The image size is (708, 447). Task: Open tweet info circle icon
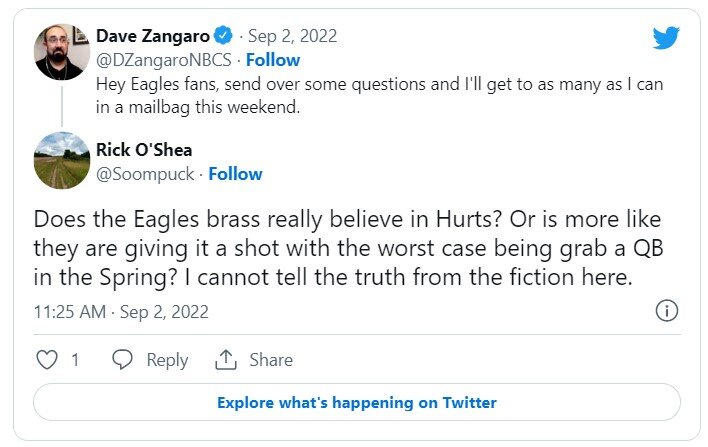667,311
